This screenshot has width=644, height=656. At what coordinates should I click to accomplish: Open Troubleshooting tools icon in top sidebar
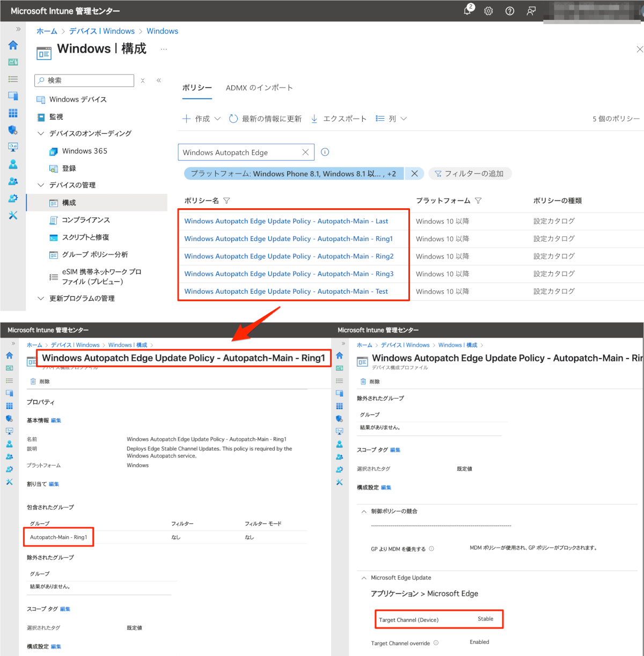click(13, 215)
